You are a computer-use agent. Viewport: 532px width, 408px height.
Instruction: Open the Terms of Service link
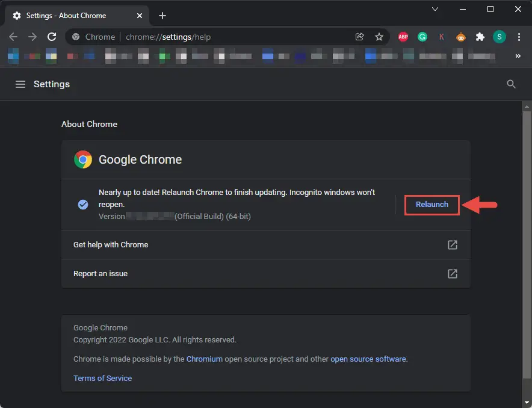point(102,378)
